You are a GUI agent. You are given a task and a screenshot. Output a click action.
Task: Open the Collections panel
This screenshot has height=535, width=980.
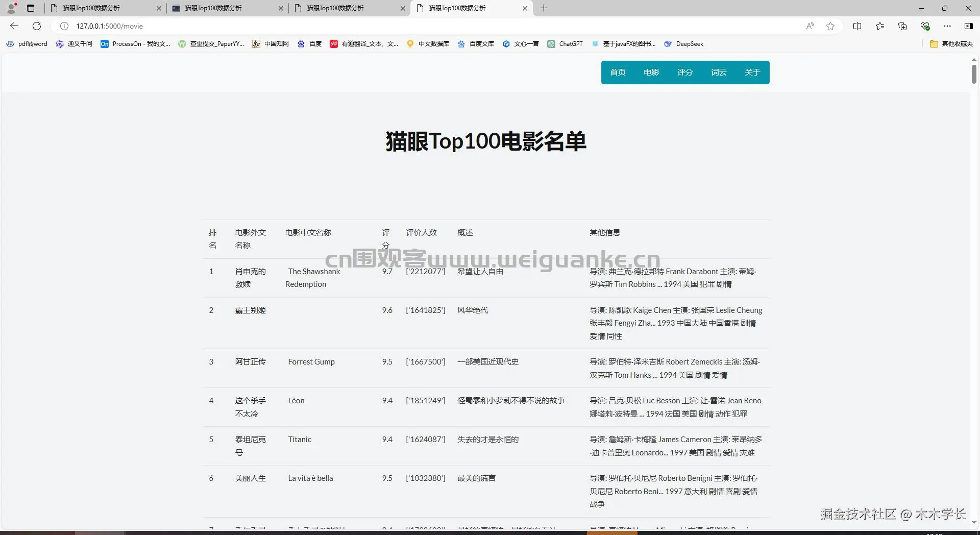(902, 26)
